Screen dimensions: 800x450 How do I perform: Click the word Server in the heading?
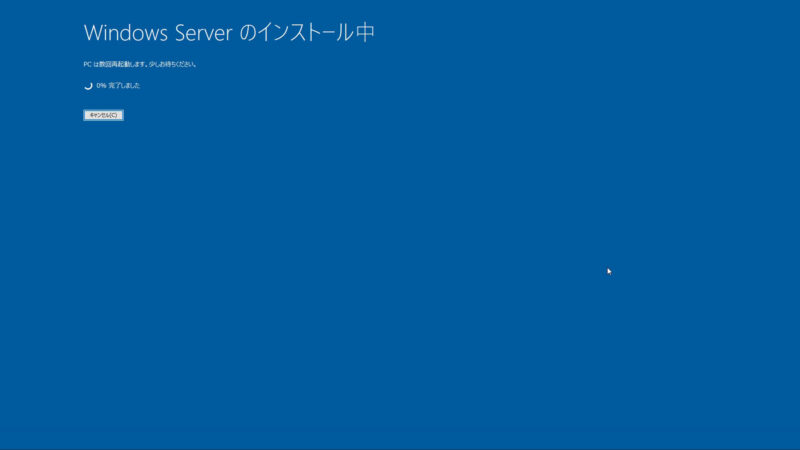[204, 33]
